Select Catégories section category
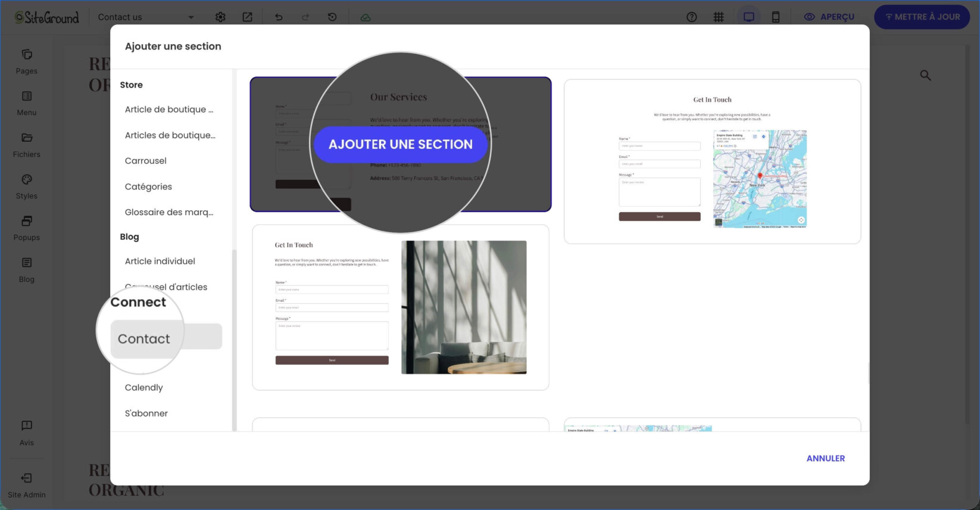Viewport: 980px width, 510px height. point(148,186)
